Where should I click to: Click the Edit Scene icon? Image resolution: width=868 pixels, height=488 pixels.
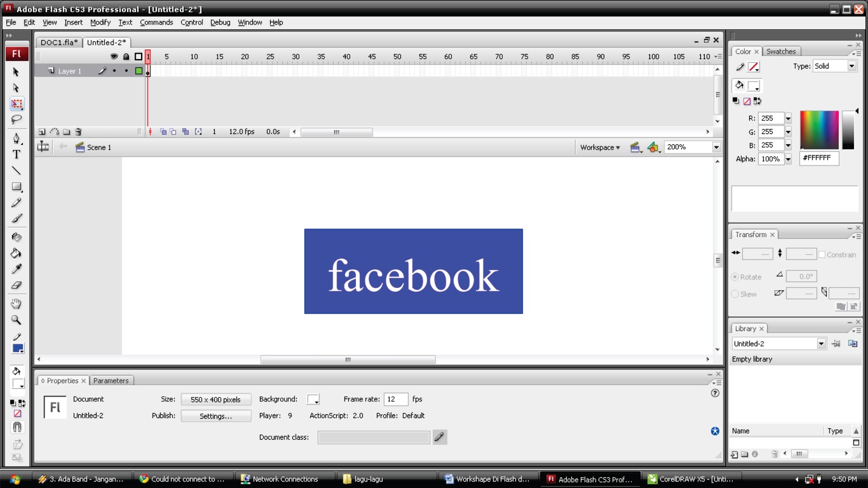click(x=635, y=147)
